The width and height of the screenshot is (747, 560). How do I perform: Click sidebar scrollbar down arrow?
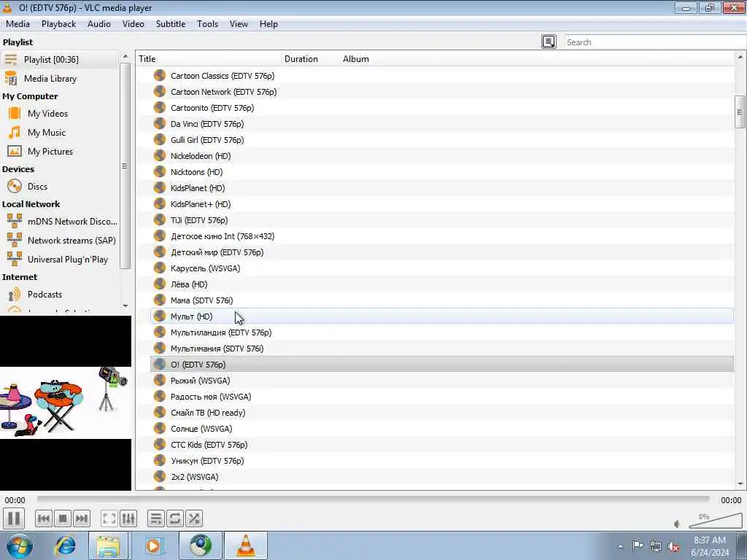125,306
